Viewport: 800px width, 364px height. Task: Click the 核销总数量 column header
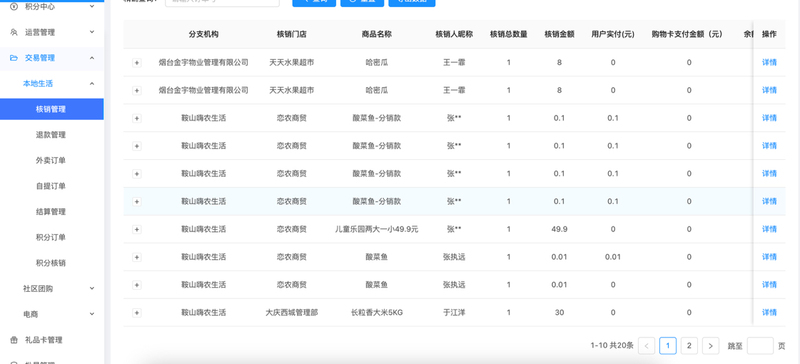point(509,34)
